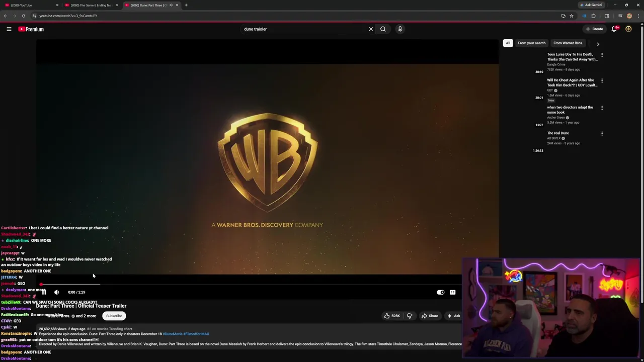
Task: Go back with the browser back arrow
Action: [6, 16]
